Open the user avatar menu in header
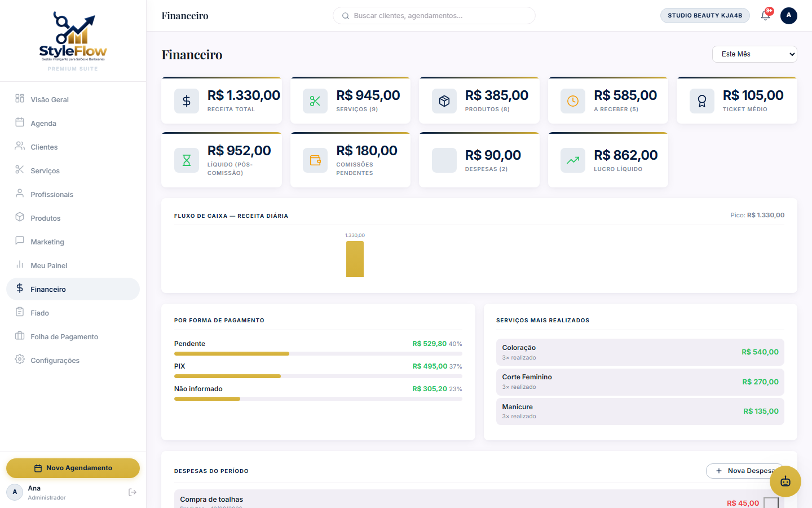 coord(788,15)
